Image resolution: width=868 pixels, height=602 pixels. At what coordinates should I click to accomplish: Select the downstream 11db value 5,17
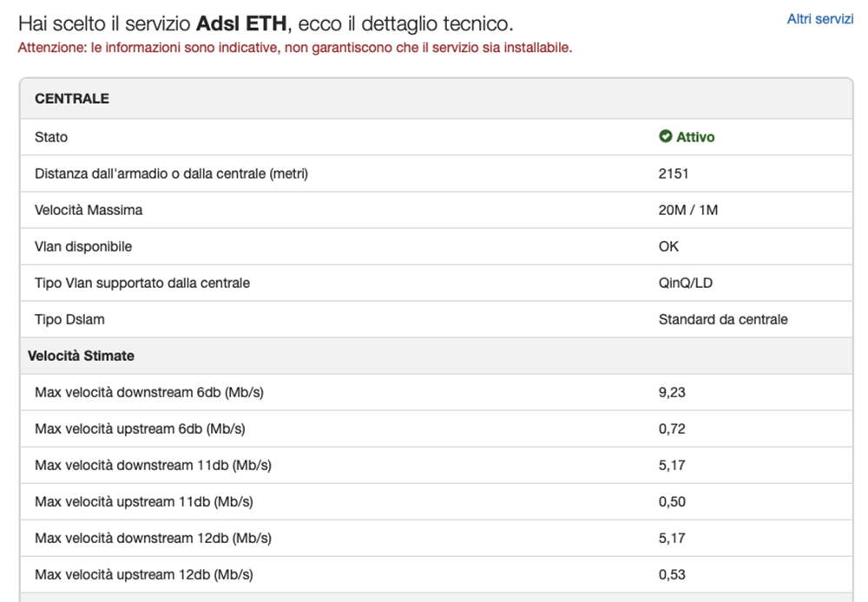coord(672,466)
